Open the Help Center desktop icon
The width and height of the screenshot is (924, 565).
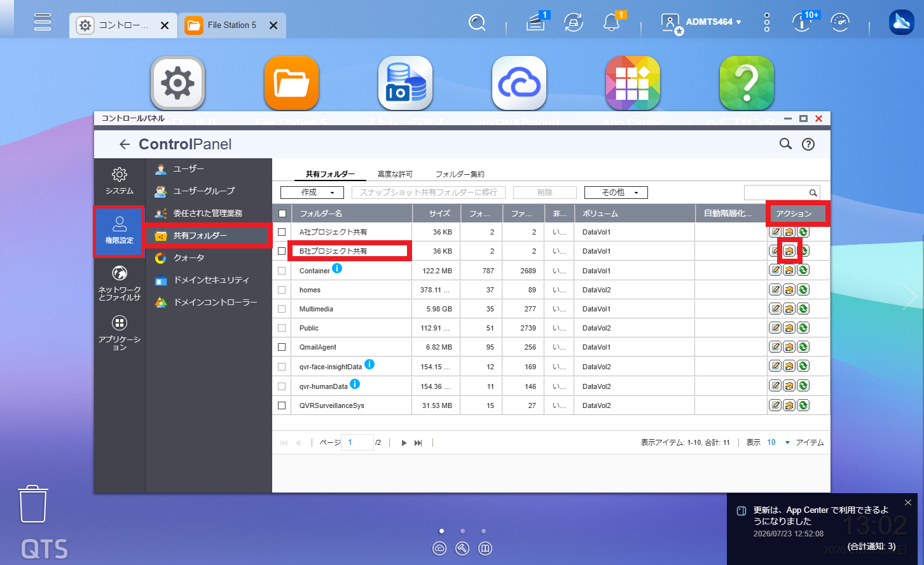tap(747, 83)
